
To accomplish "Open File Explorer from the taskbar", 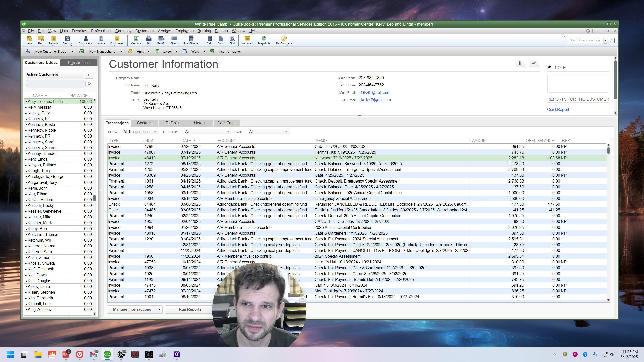I will point(38,354).
